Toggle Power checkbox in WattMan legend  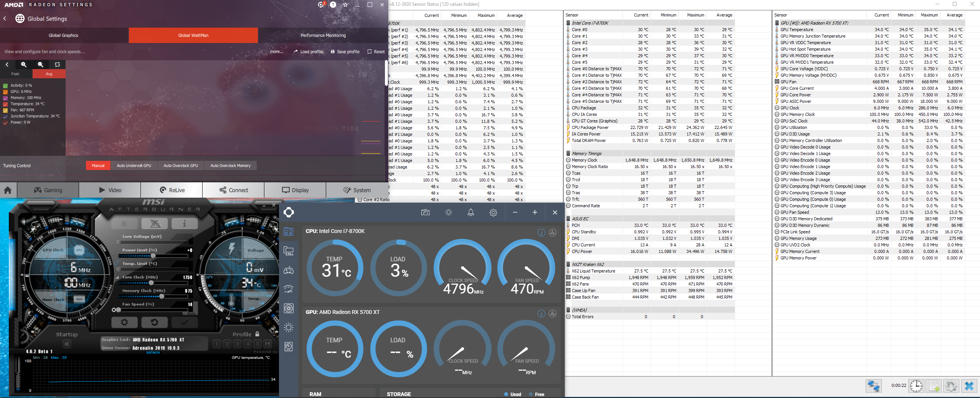tap(5, 122)
